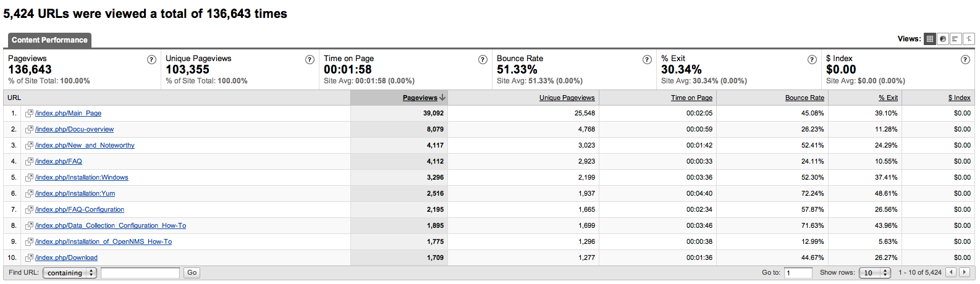Open the /index.php/Installation:Windows link
The height and width of the screenshot is (284, 980).
[82, 177]
